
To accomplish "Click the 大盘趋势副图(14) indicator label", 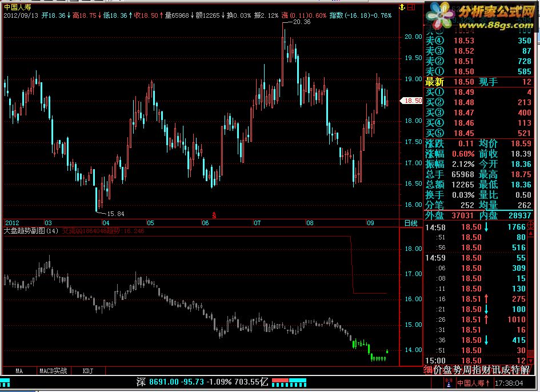I will (x=31, y=231).
